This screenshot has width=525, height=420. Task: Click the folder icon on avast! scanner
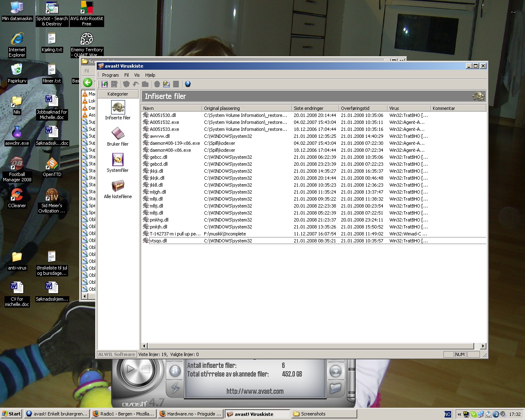[336, 388]
